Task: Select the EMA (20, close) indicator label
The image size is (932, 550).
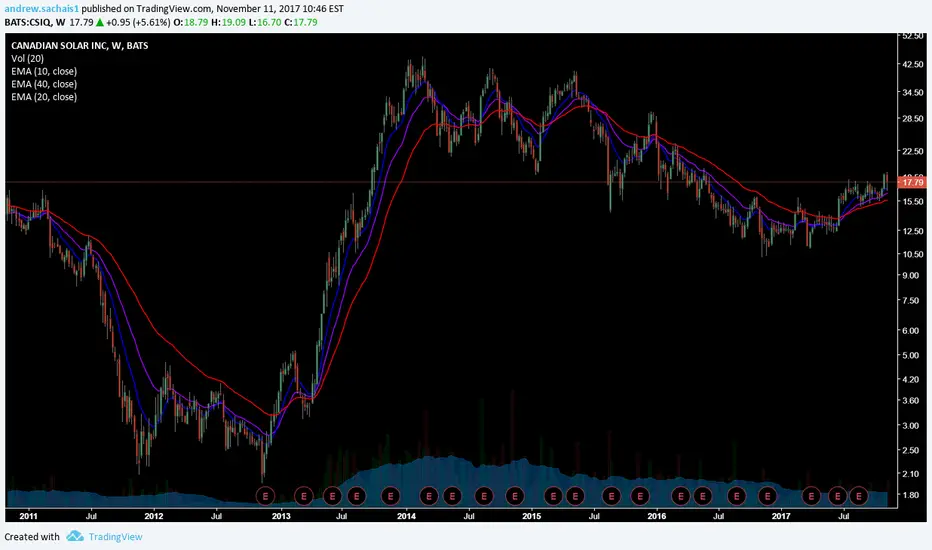Action: (x=44, y=97)
